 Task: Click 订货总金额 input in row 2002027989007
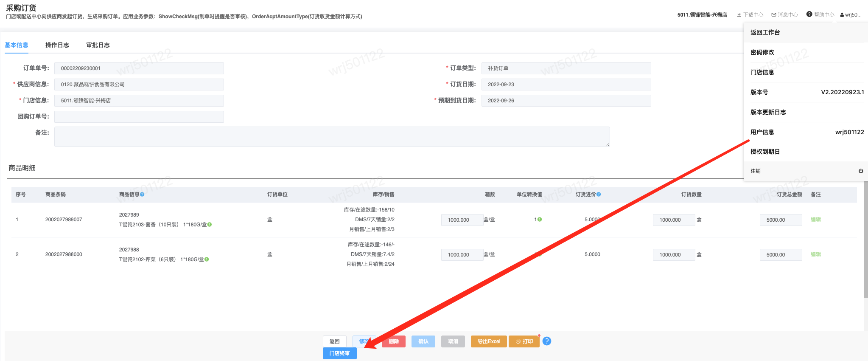781,220
